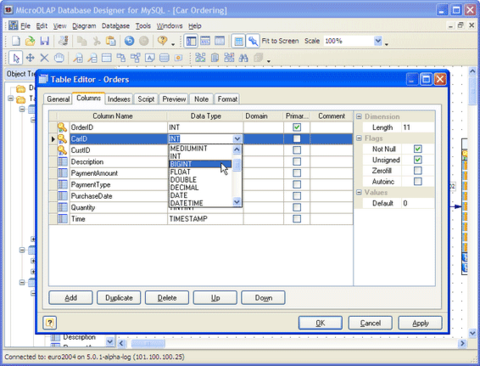Open the help question mark in dialog
Screen dimensions: 480x366
coord(50,323)
